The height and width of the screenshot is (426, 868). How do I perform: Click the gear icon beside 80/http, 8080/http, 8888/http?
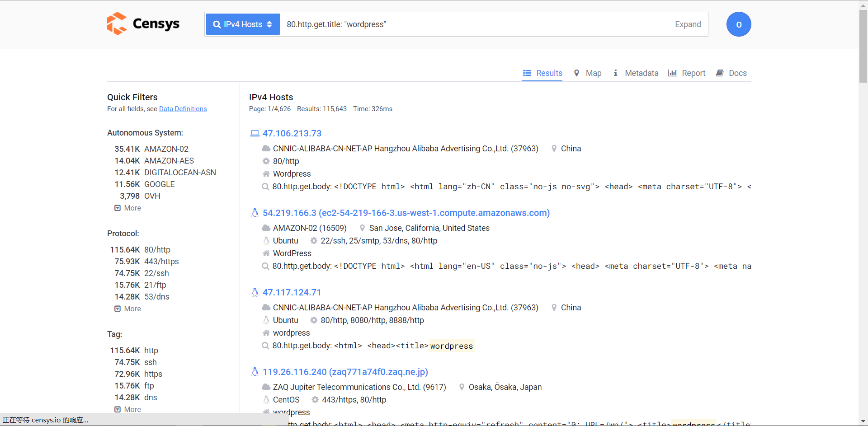click(x=314, y=320)
